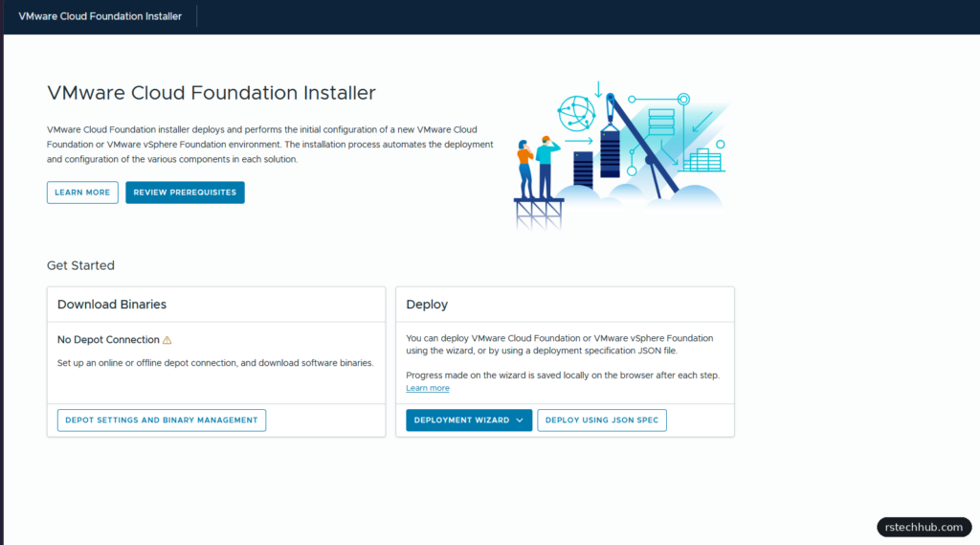980x545 pixels.
Task: Select the Download Binaries card heading
Action: (x=112, y=305)
